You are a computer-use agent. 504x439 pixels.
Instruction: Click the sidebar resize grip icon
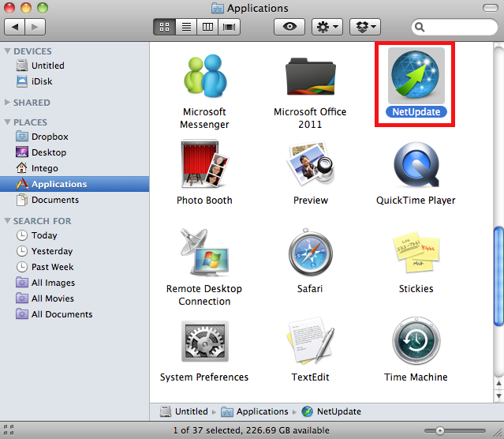[9, 430]
